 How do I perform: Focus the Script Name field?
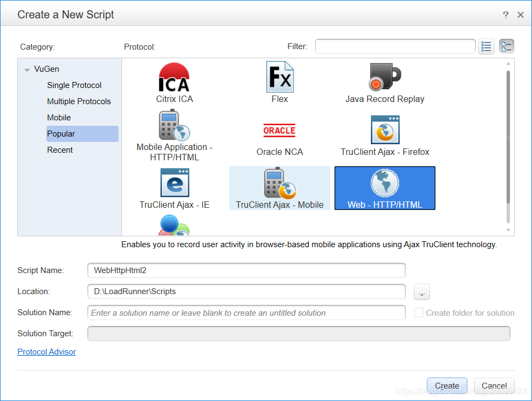point(247,270)
